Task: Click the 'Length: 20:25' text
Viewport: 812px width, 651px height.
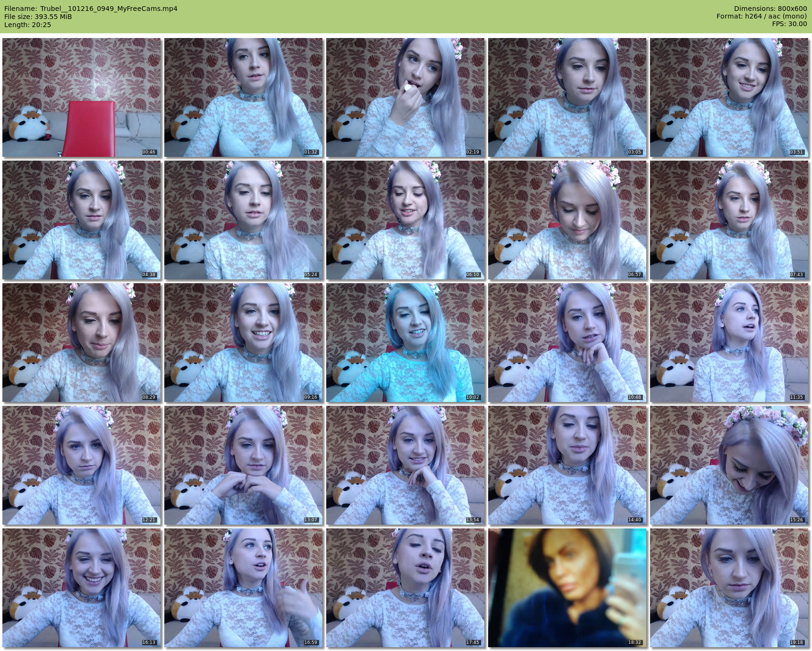Action: pyautogui.click(x=28, y=25)
